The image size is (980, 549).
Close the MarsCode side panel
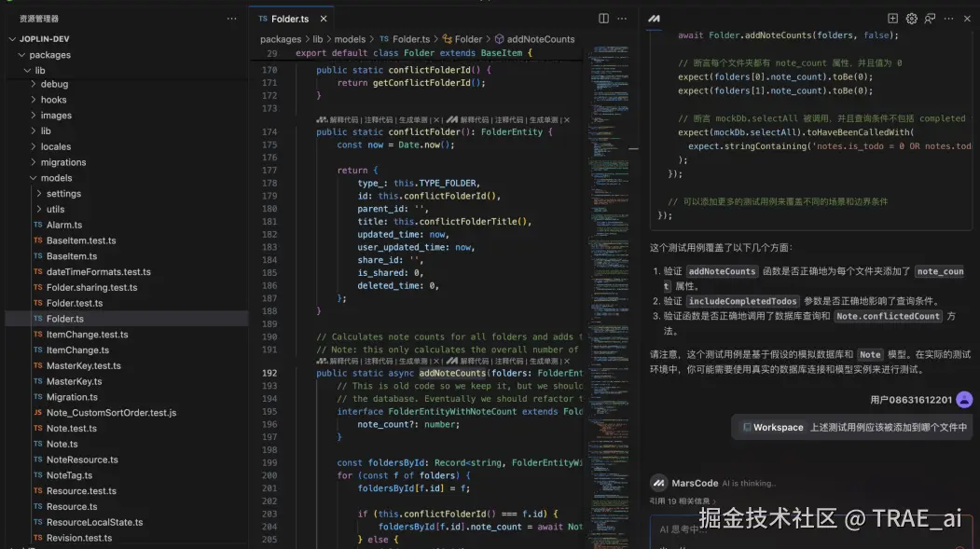point(967,19)
